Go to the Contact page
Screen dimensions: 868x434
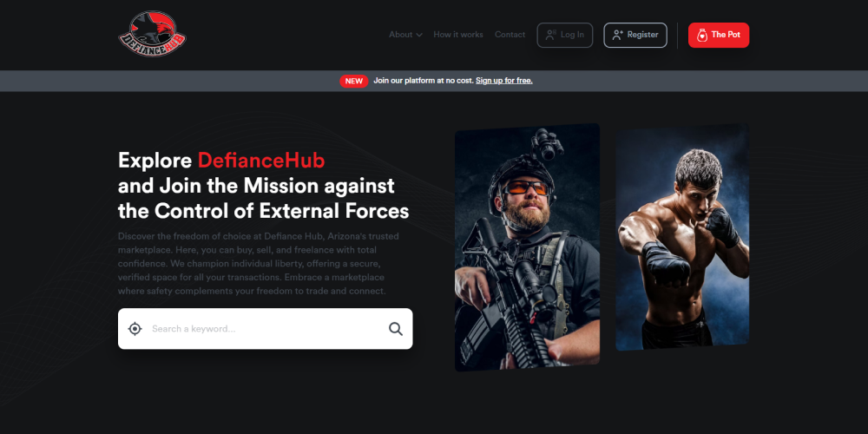click(x=510, y=35)
